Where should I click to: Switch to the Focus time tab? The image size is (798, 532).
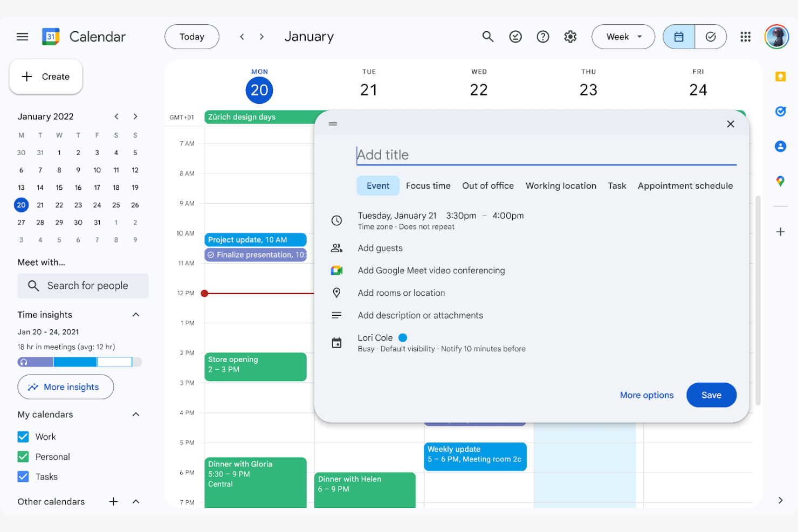tap(428, 185)
